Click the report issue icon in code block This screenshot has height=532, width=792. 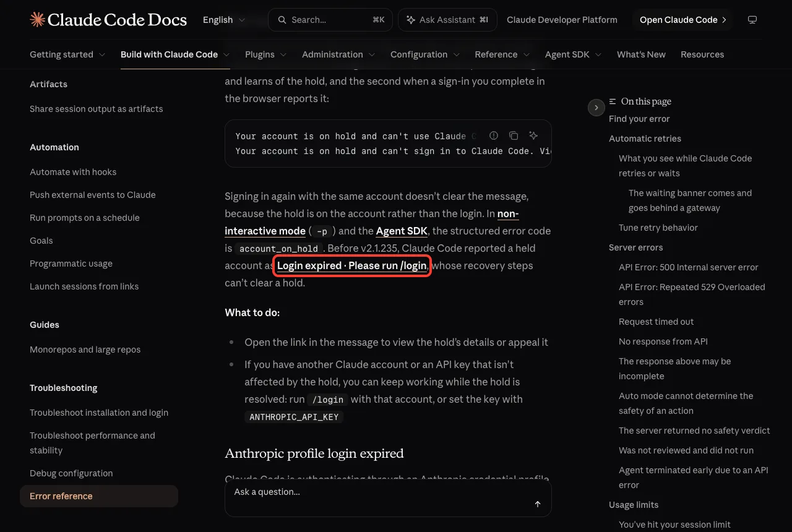tap(494, 135)
